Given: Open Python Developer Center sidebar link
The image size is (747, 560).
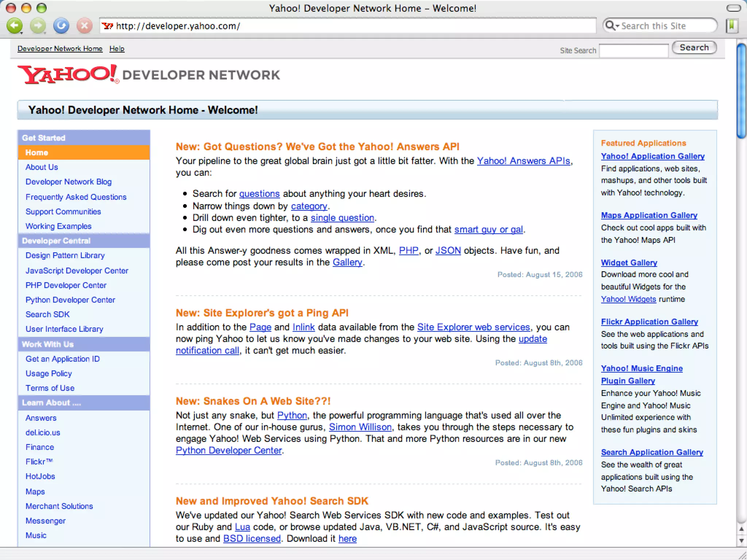Looking at the screenshot, I should [70, 300].
